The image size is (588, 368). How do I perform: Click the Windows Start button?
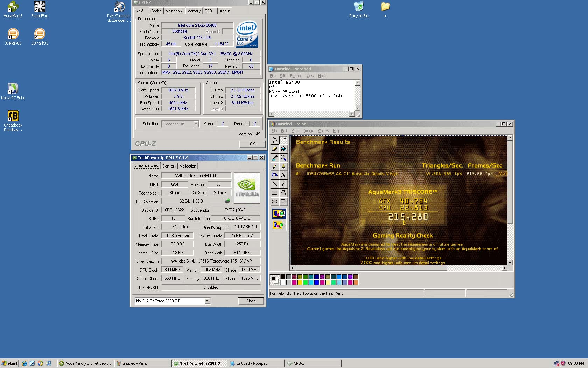[9, 363]
